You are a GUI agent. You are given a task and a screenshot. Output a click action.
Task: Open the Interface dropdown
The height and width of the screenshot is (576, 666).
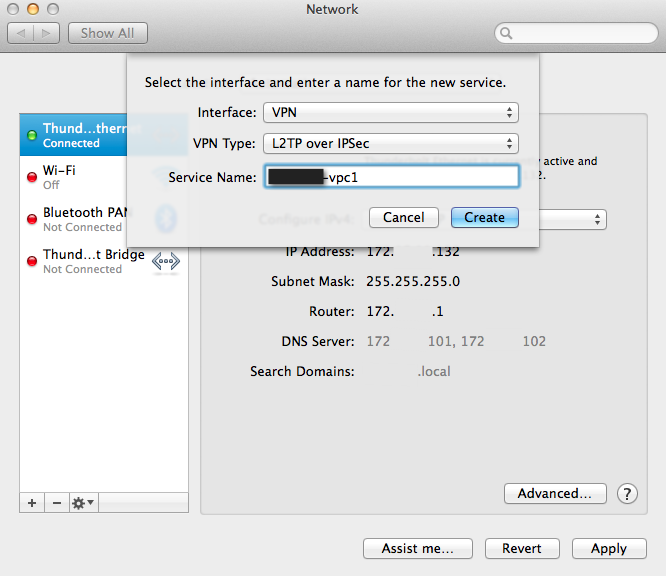coord(390,112)
